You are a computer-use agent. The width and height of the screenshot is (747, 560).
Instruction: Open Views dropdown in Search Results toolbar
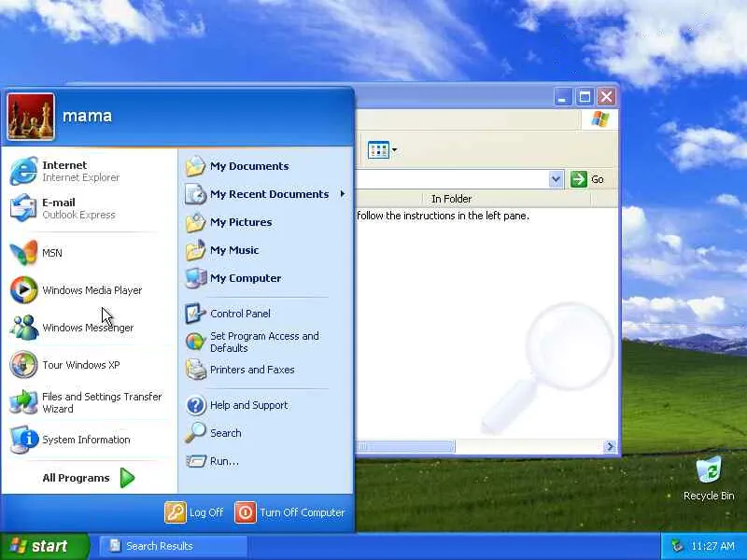(382, 150)
